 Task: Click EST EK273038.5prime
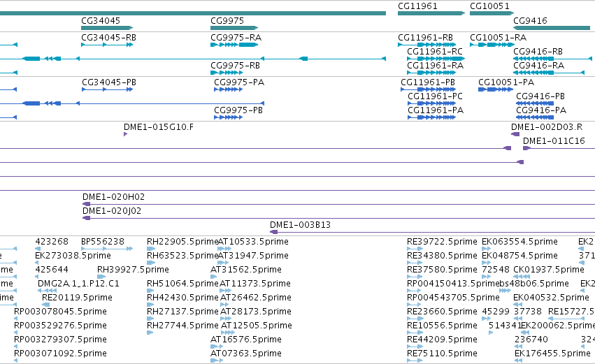coord(73,256)
